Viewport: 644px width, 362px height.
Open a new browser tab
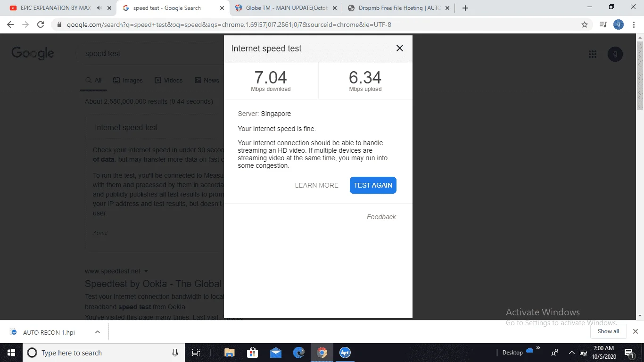pos(465,8)
